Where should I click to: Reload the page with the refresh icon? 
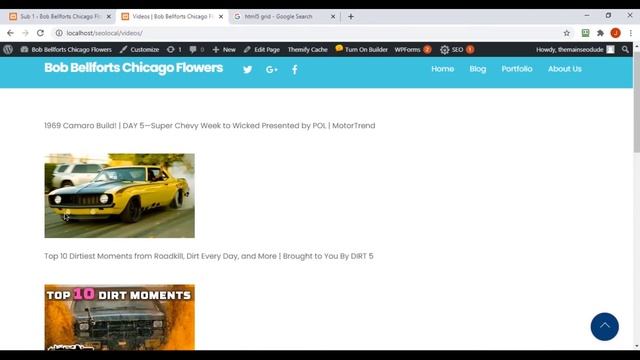(40, 33)
